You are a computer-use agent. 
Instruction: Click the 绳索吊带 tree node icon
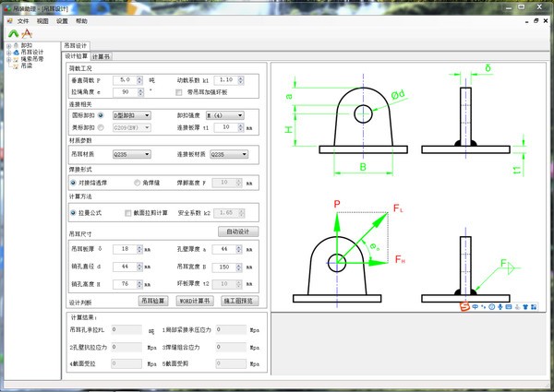tap(16, 60)
